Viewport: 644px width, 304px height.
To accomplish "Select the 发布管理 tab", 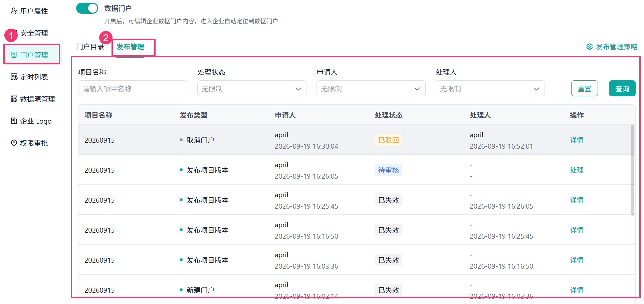I will click(x=130, y=47).
